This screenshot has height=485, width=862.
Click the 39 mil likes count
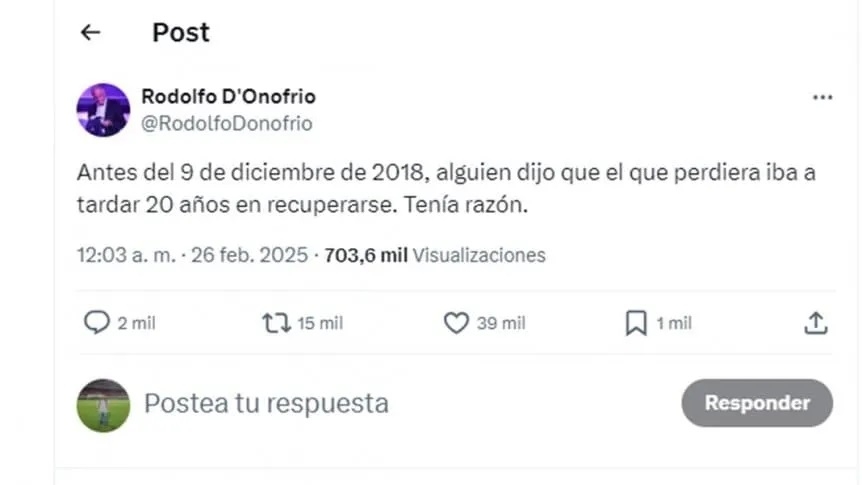click(x=500, y=323)
